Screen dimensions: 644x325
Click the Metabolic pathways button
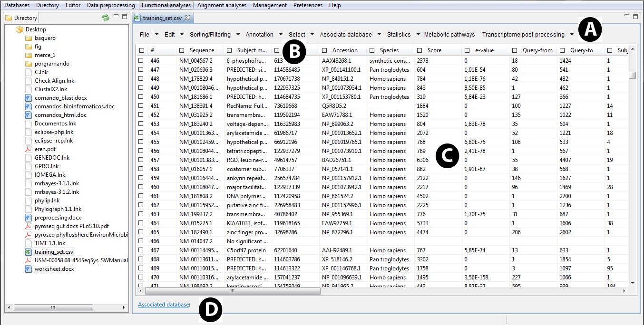(x=449, y=35)
